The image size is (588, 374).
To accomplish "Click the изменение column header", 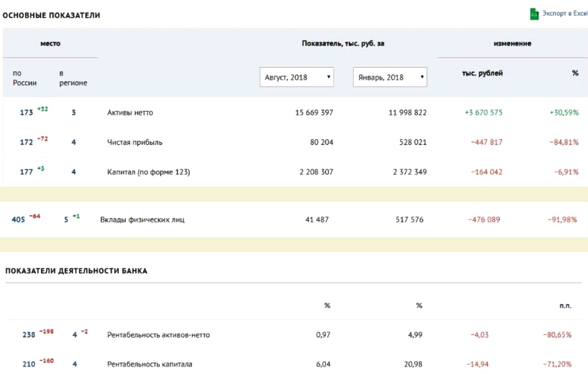I will pyautogui.click(x=512, y=43).
